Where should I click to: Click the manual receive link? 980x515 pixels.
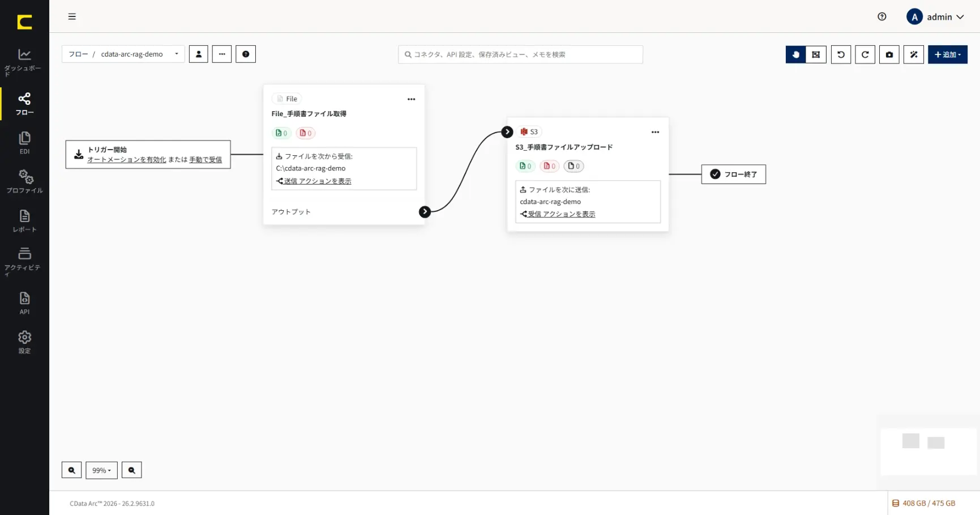click(206, 160)
